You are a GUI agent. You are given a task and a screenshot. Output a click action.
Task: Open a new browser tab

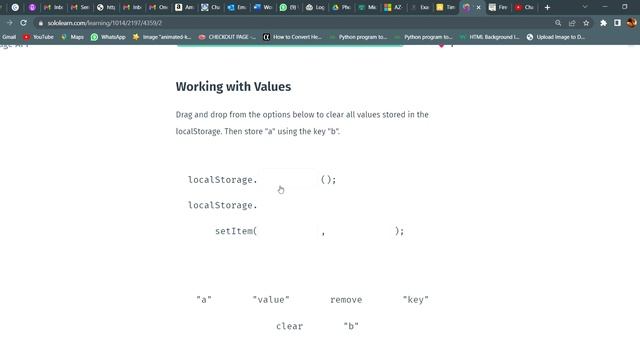(x=547, y=7)
